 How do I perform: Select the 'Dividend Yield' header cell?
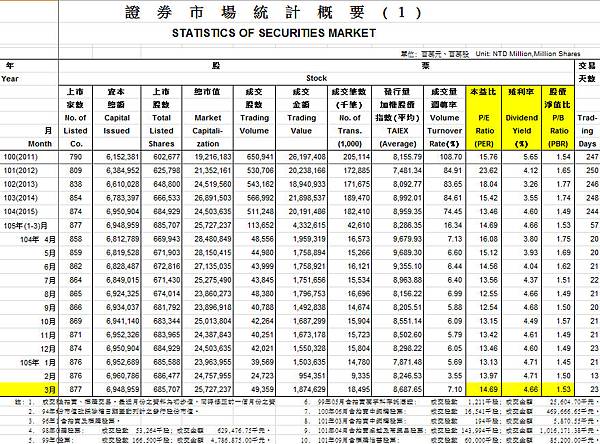[x=521, y=118]
